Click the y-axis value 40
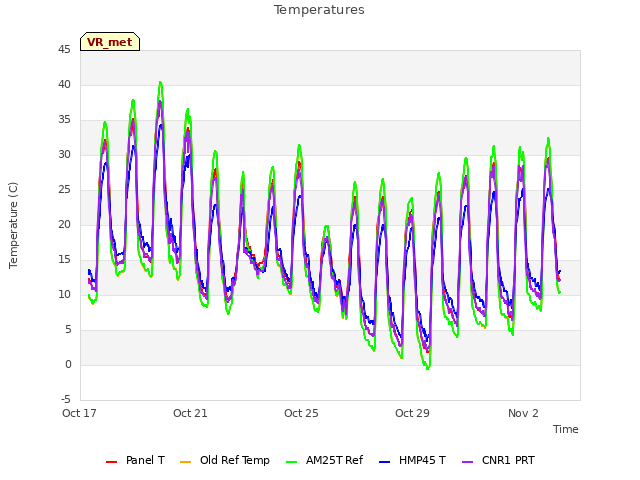The image size is (640, 480). click(x=64, y=84)
